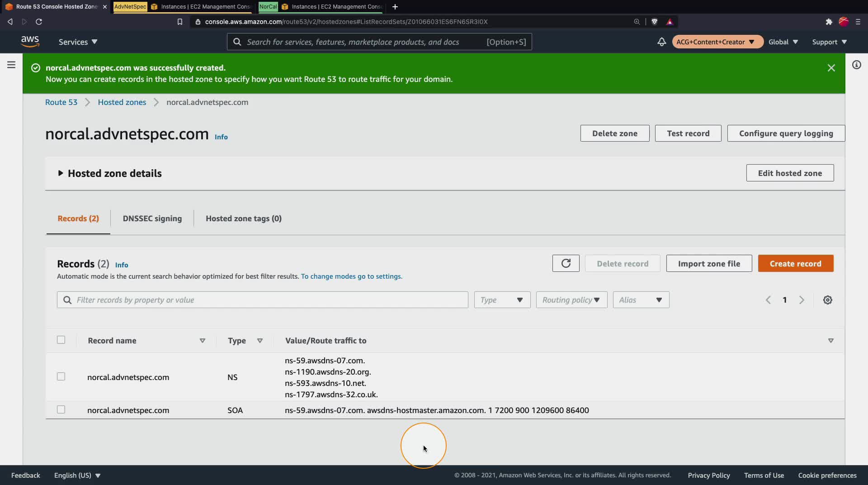Click the browser forward arrow
The image size is (868, 485).
point(24,22)
